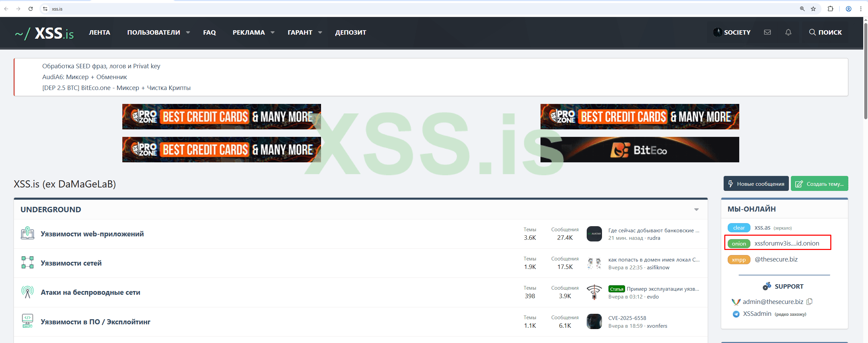Open the Chrome profile icon
The width and height of the screenshot is (868, 343).
tap(849, 9)
